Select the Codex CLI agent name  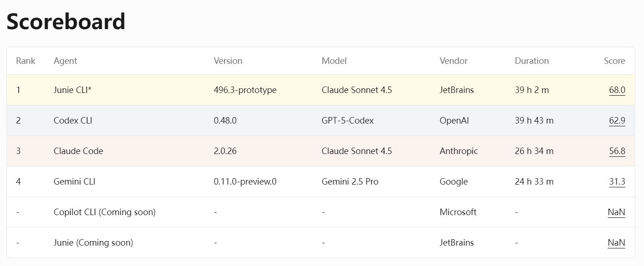tap(73, 121)
